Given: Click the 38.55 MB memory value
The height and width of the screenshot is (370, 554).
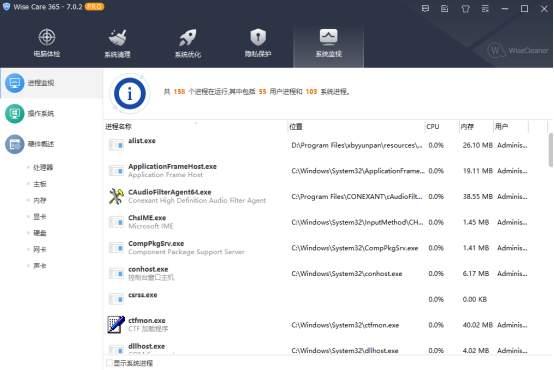Looking at the screenshot, I should [x=477, y=196].
